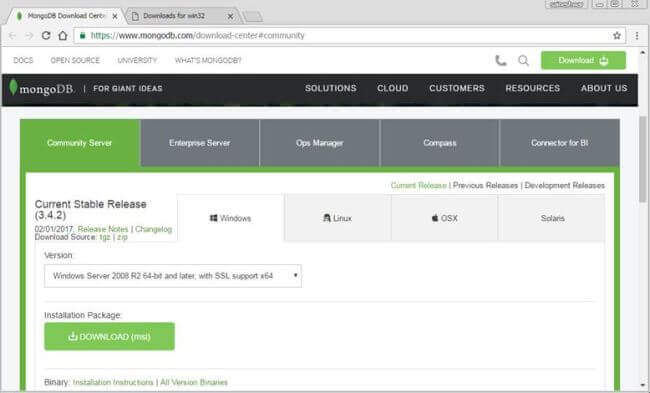Select Windows platform tab
This screenshot has width=650, height=393.
[231, 218]
